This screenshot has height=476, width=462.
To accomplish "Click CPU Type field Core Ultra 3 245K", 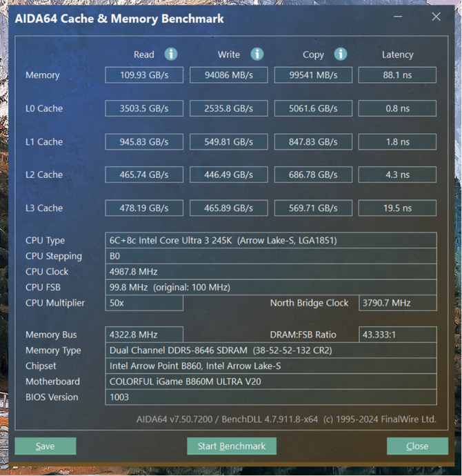I will pyautogui.click(x=271, y=241).
